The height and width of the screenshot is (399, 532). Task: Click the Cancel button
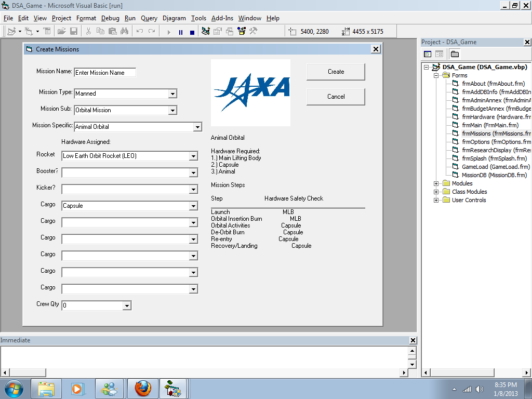click(x=336, y=97)
